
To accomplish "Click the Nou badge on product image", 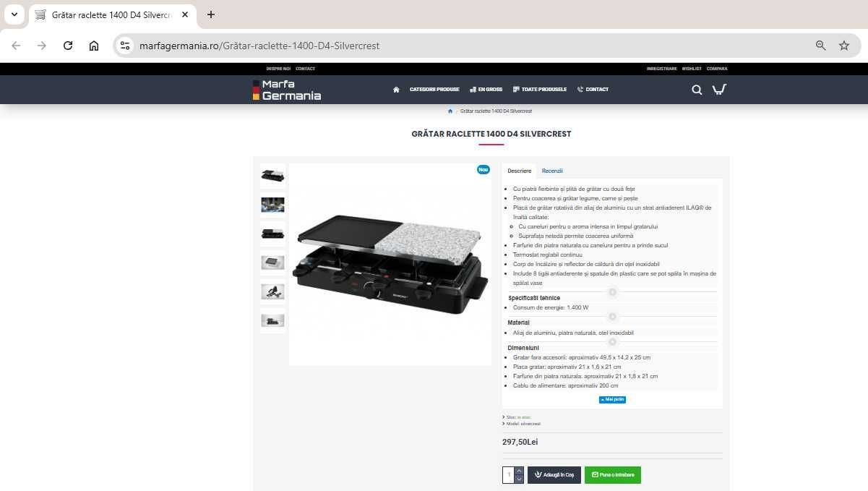I will [484, 169].
